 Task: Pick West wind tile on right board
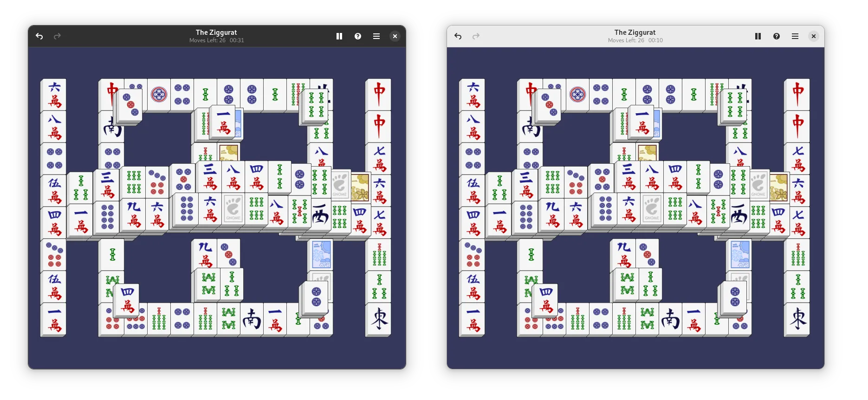pos(739,215)
